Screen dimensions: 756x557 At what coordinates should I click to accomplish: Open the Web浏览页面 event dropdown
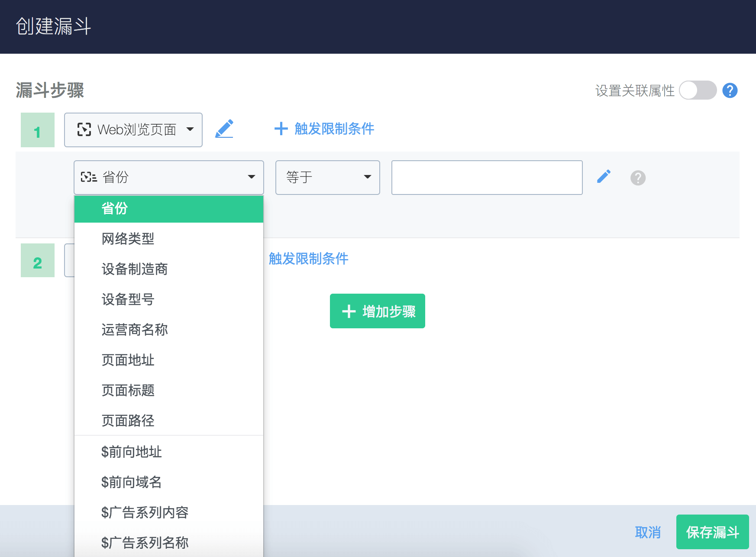point(133,130)
